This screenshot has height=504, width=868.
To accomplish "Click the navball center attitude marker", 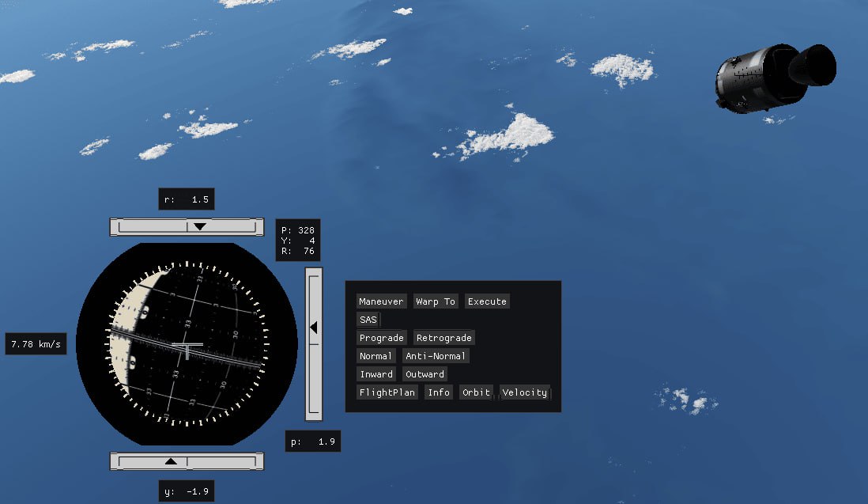I will click(x=187, y=347).
